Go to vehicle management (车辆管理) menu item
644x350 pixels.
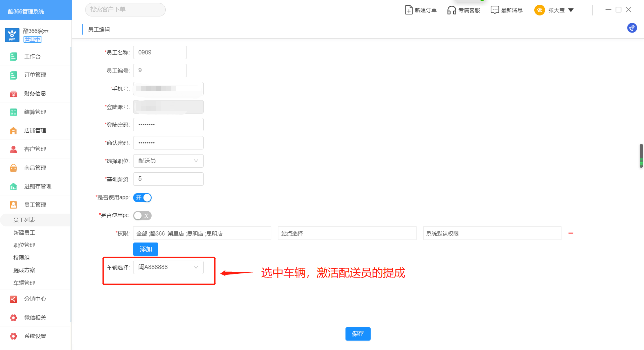[x=24, y=283]
